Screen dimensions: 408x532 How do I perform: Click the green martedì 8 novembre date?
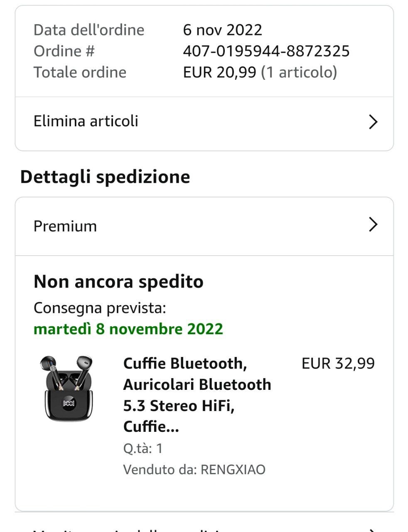pos(128,329)
